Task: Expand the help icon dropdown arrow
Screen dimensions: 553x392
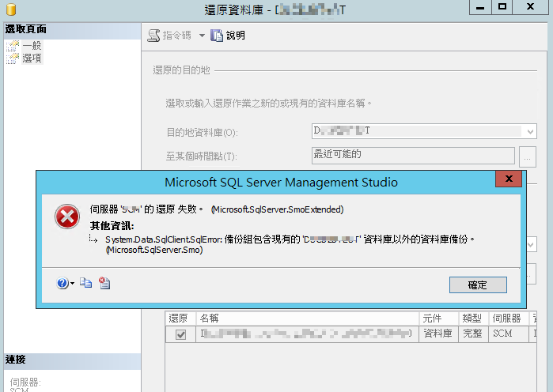Action: [x=72, y=283]
